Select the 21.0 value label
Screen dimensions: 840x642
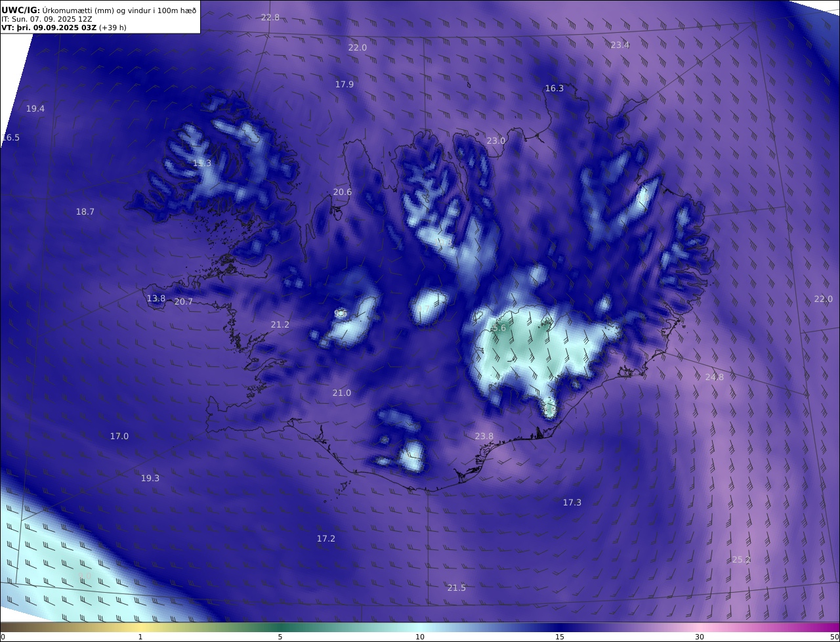(x=342, y=393)
